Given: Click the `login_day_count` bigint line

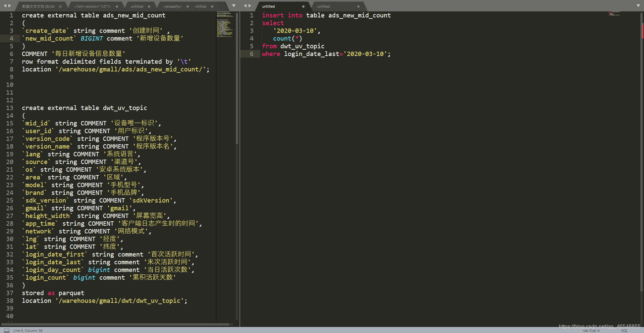Looking at the screenshot, I should (108, 270).
